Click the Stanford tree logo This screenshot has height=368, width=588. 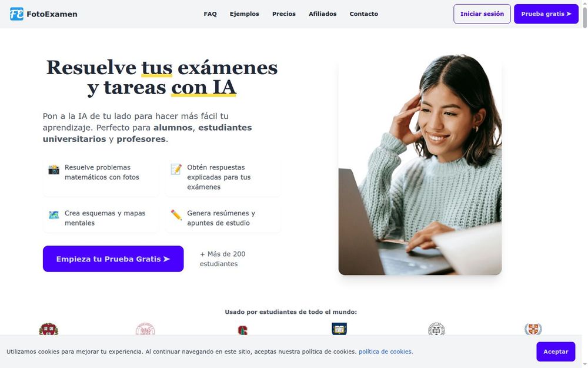point(243,330)
